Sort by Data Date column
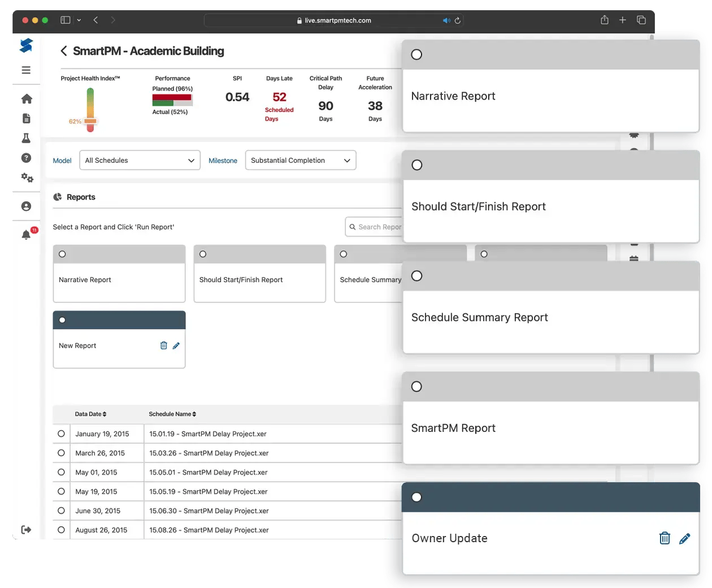The height and width of the screenshot is (588, 712). pyautogui.click(x=90, y=414)
